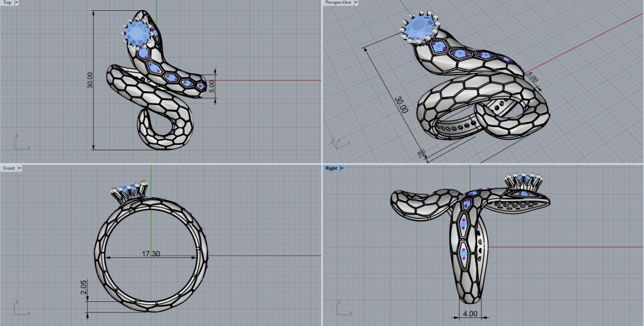The height and width of the screenshot is (326, 644).
Task: Click the world axis icon in Front viewport
Action: [x=19, y=309]
